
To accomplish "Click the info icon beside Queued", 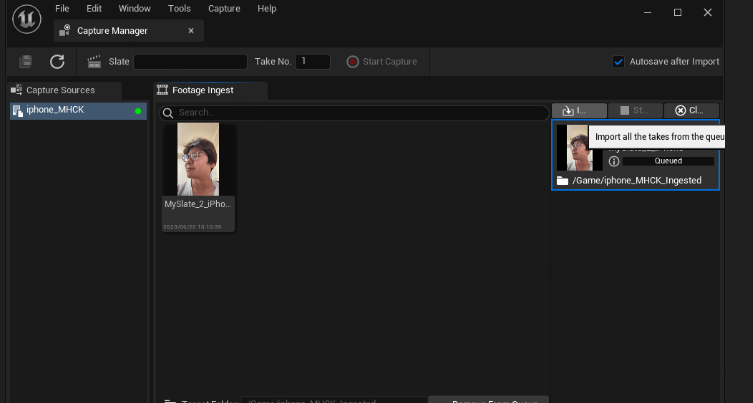I will pos(614,161).
